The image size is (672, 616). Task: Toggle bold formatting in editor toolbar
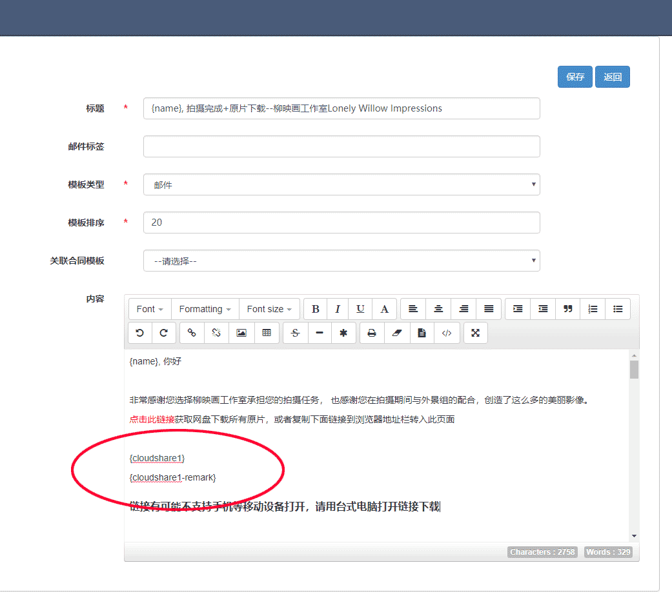pyautogui.click(x=315, y=309)
